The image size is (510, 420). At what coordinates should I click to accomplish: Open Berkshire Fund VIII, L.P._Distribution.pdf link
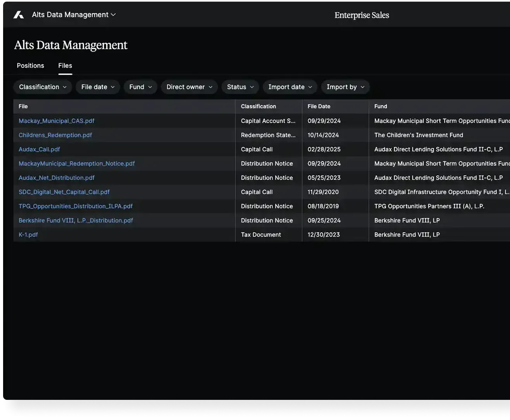tap(76, 220)
